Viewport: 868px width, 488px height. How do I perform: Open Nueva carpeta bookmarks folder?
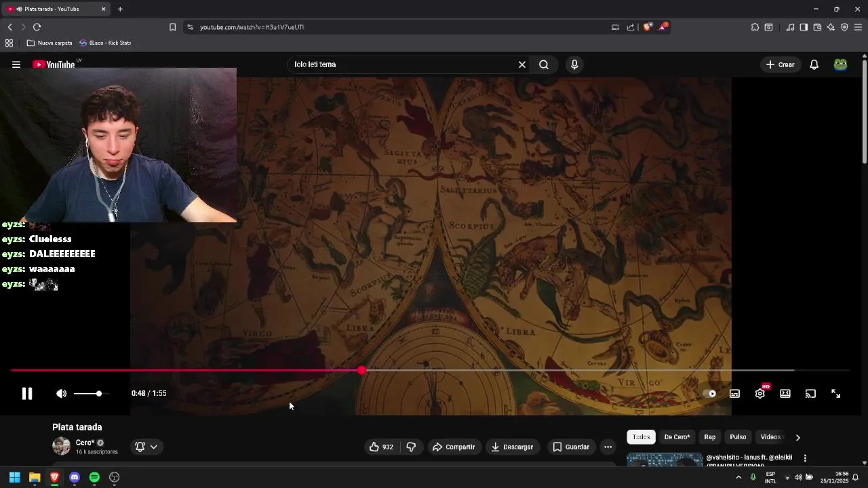[x=50, y=43]
